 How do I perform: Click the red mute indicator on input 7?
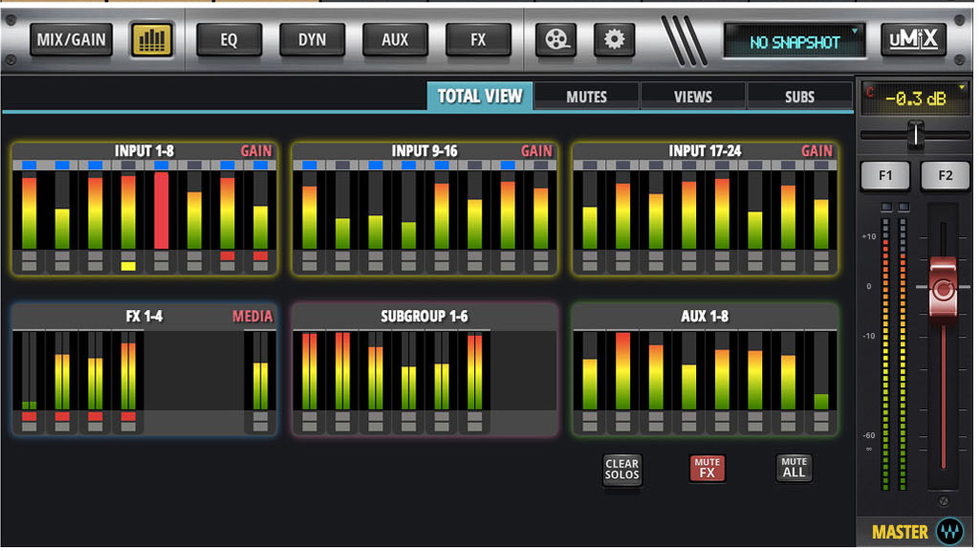(x=228, y=255)
